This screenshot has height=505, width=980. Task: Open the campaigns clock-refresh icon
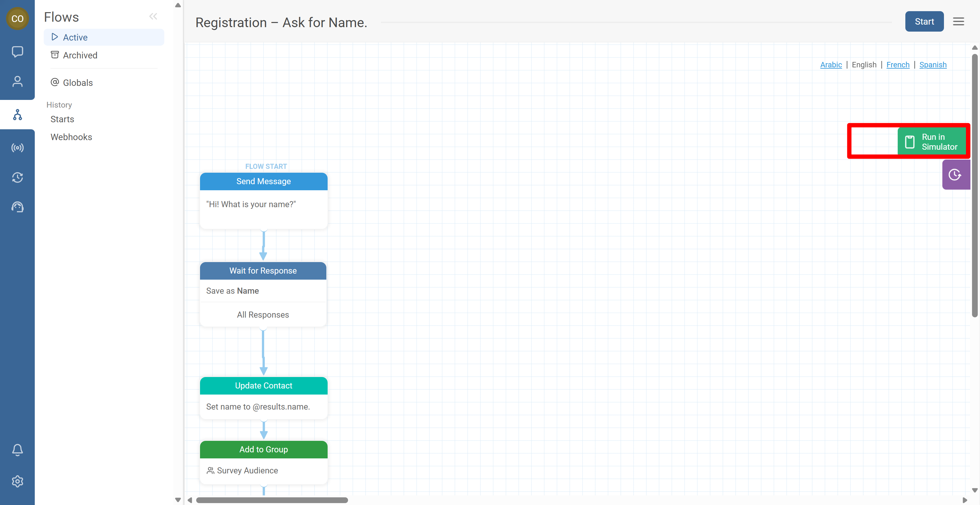coord(17,177)
